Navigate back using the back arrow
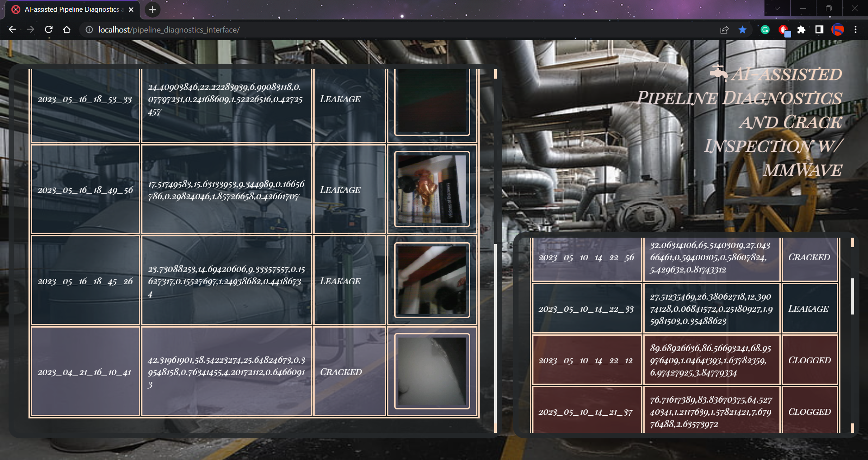 point(12,30)
